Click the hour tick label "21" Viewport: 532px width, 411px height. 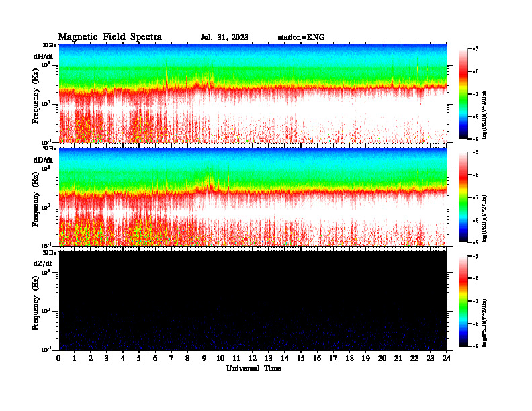[398, 359]
